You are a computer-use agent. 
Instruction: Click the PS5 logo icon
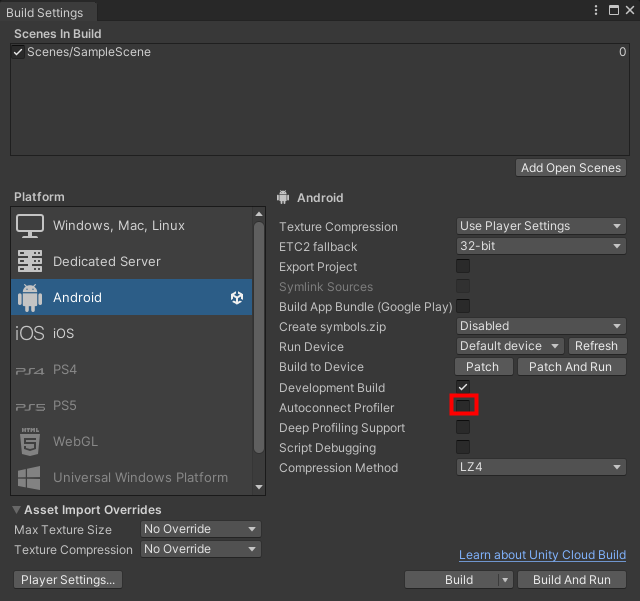pyautogui.click(x=30, y=407)
